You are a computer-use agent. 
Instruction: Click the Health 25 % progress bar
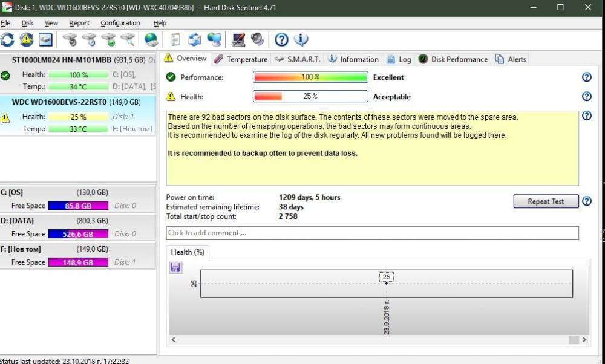tap(310, 96)
